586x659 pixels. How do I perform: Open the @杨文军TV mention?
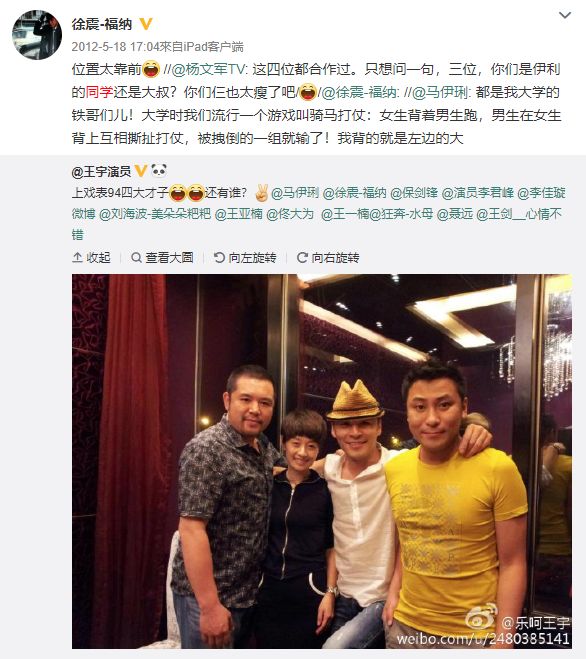(207, 69)
